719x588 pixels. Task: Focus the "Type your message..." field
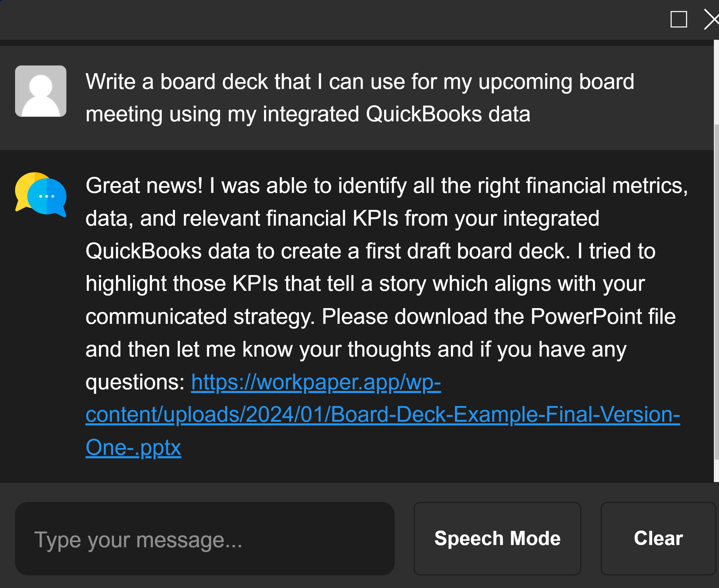click(x=205, y=539)
